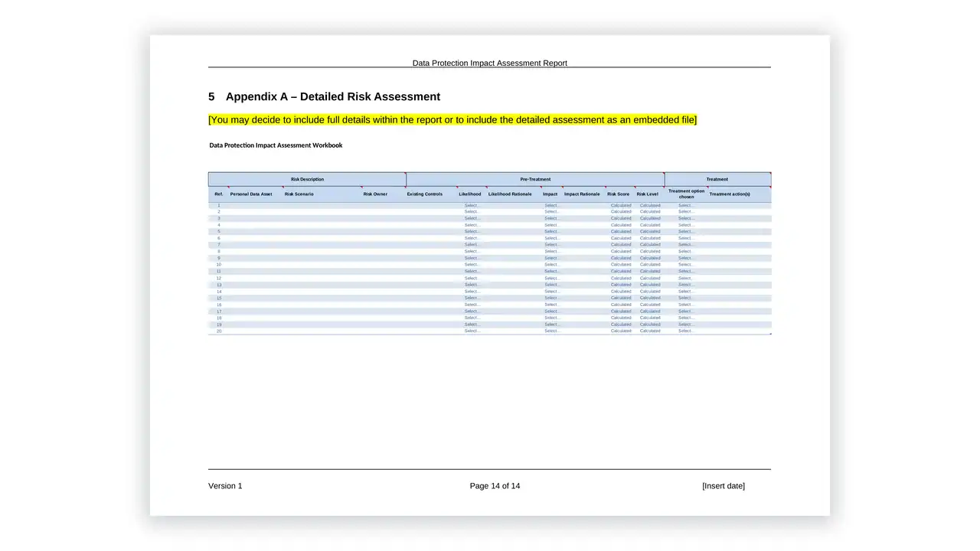Click reference number 1 in the Ref. column

[x=219, y=205]
